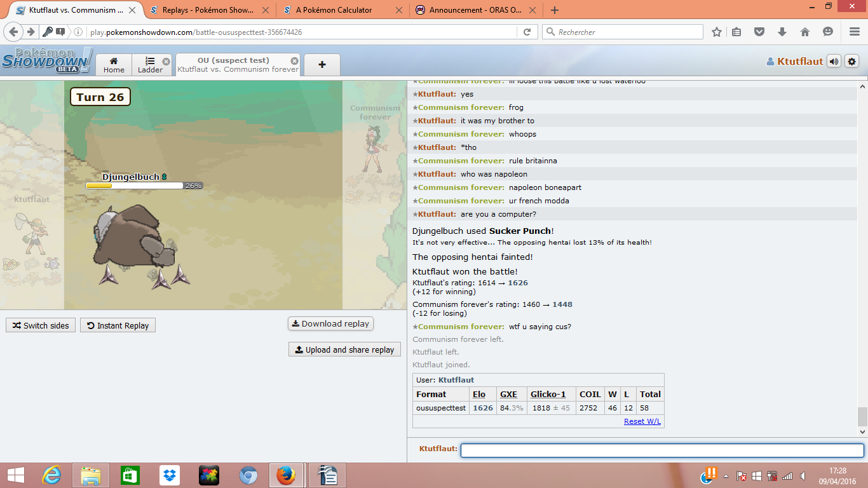Open Windows Store from taskbar

[x=130, y=475]
